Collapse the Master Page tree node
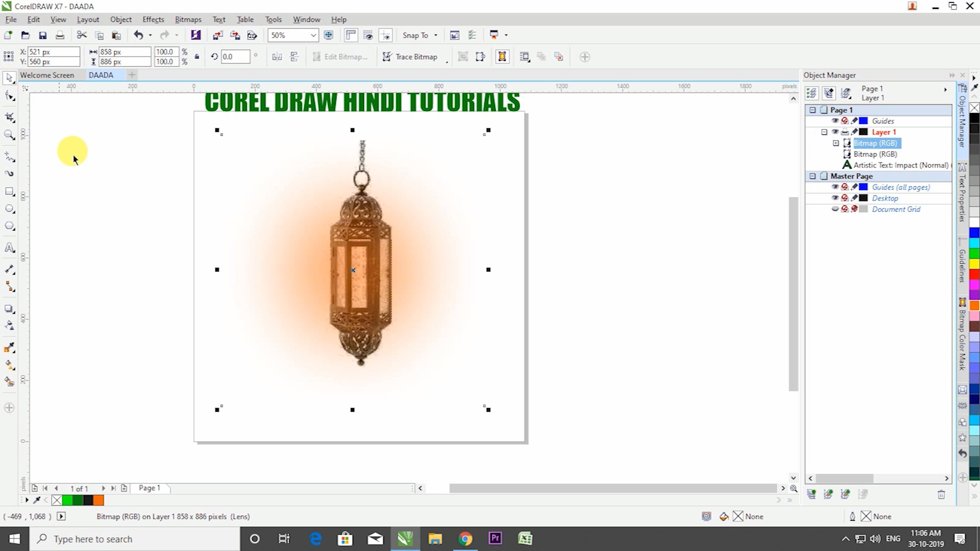 point(812,176)
